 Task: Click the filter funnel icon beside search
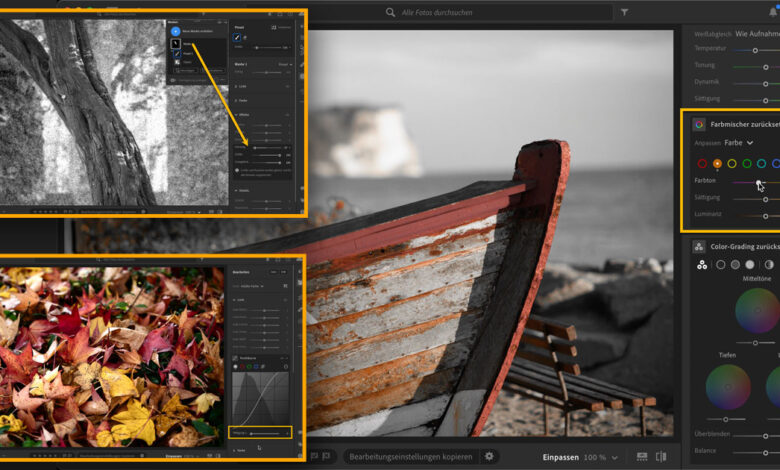tap(625, 12)
